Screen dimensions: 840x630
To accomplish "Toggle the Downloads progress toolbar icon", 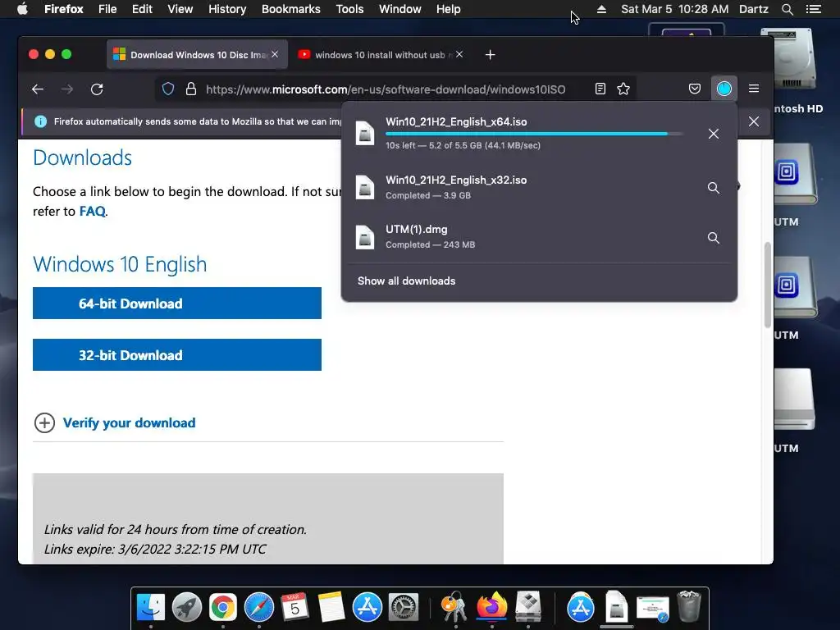I will click(724, 89).
